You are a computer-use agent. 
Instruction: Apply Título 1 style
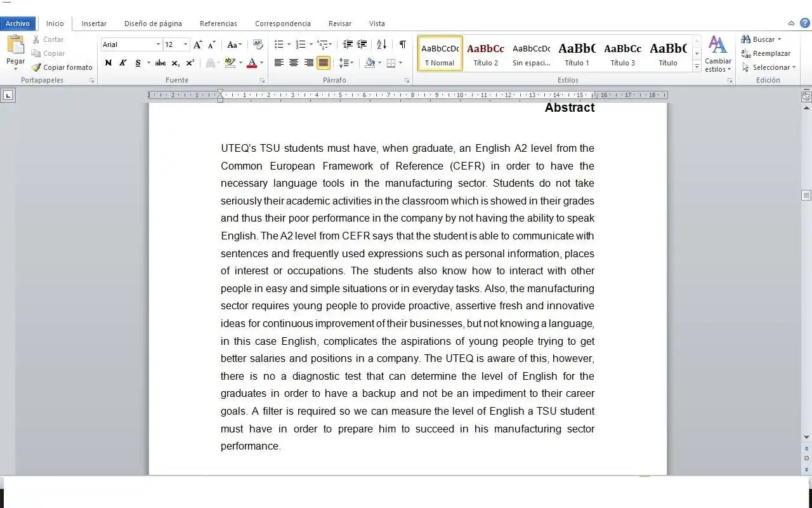coord(577,53)
